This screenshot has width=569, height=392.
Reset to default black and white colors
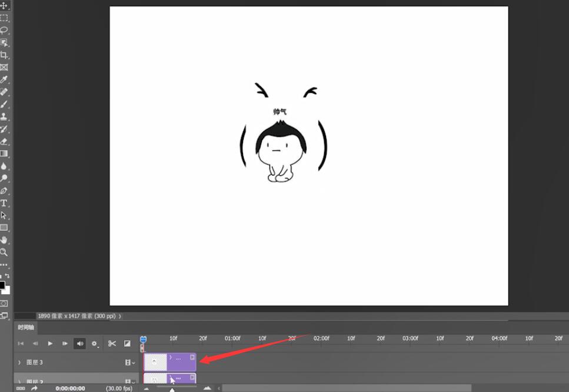click(1, 276)
